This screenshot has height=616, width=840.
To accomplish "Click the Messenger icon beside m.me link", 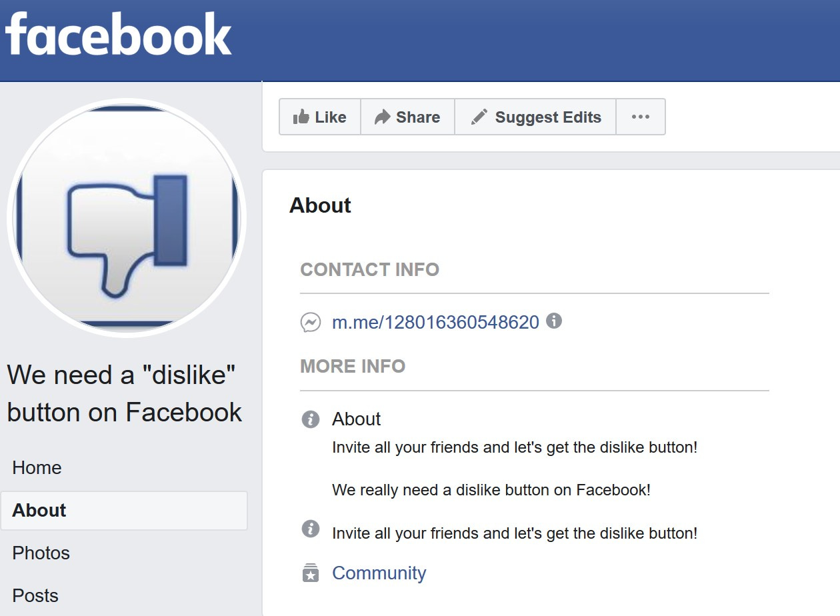I will [311, 323].
